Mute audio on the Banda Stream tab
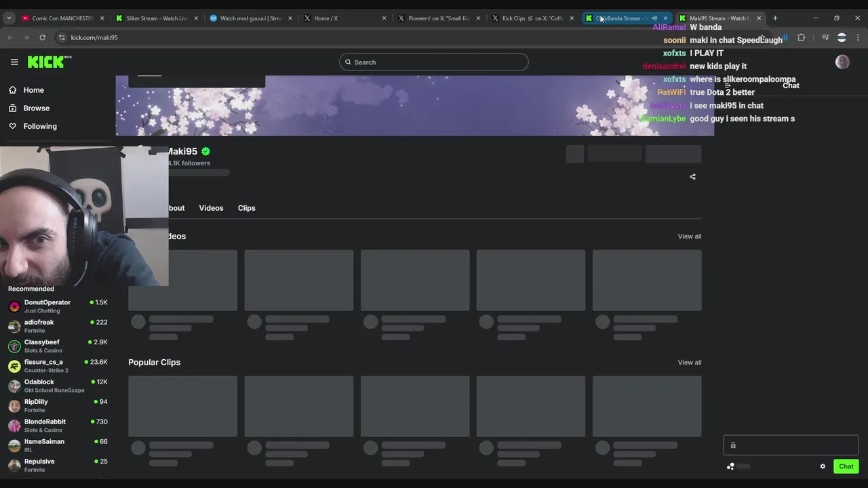This screenshot has height=488, width=868. (x=654, y=18)
